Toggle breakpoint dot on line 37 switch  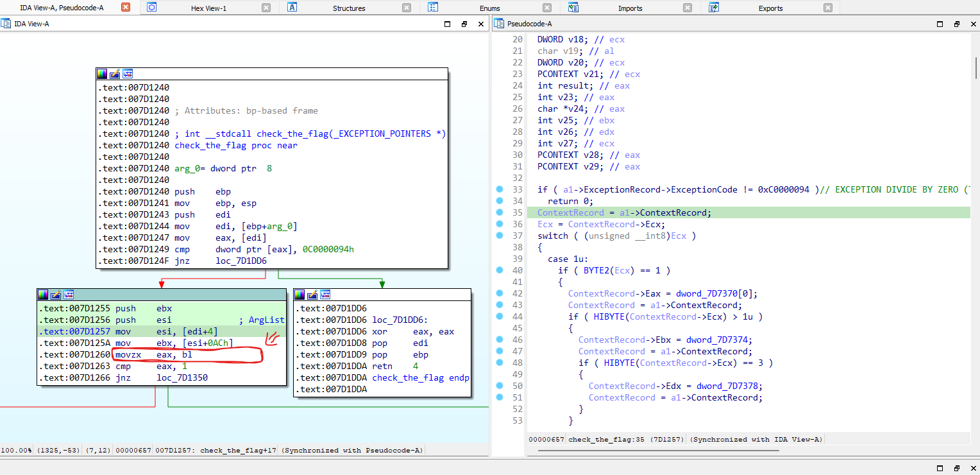pos(500,236)
